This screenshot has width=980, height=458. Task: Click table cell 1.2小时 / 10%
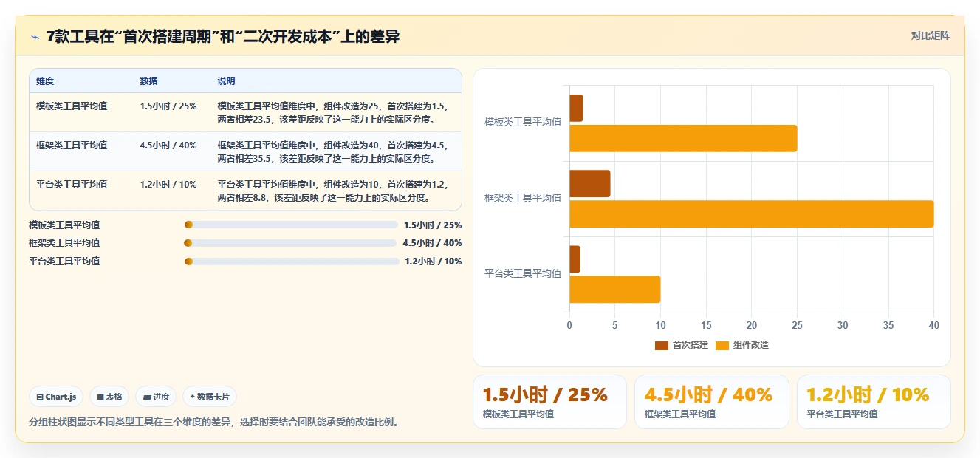tap(168, 185)
